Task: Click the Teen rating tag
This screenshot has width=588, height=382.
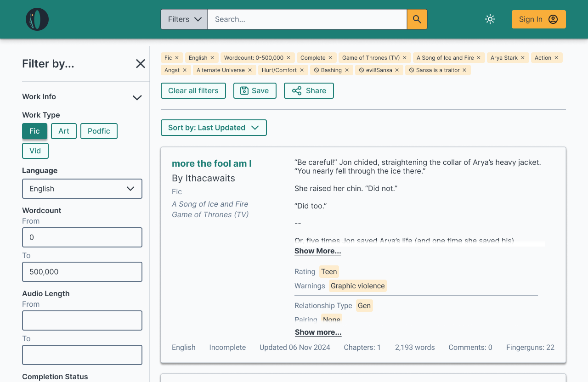Action: [329, 272]
